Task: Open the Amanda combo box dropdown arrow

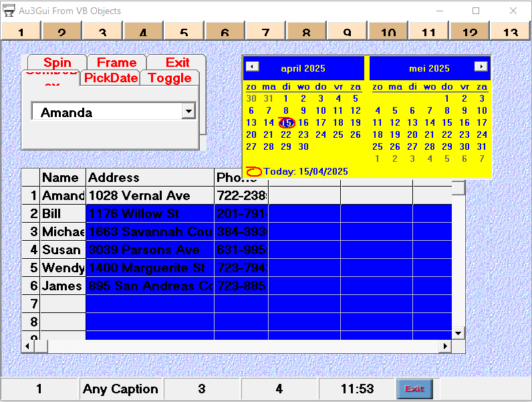Action: click(188, 111)
